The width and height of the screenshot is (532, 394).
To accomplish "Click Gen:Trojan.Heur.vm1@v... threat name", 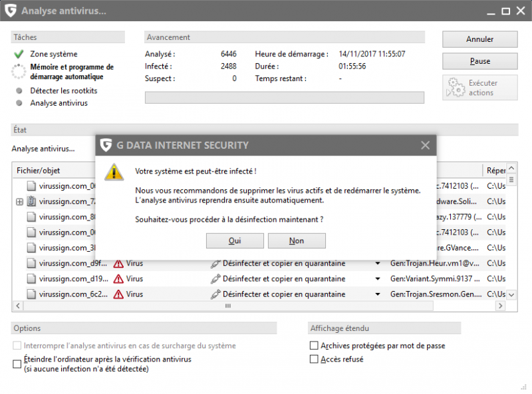I will point(435,264).
